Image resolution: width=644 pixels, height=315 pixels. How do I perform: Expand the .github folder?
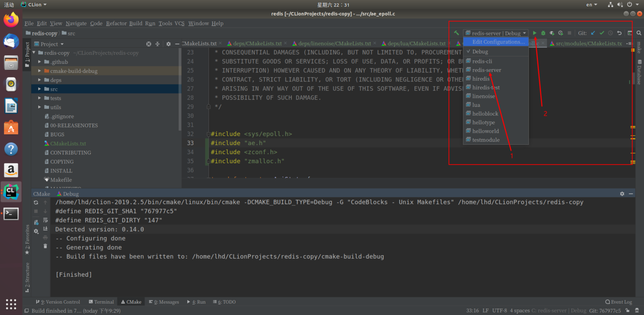coord(40,62)
